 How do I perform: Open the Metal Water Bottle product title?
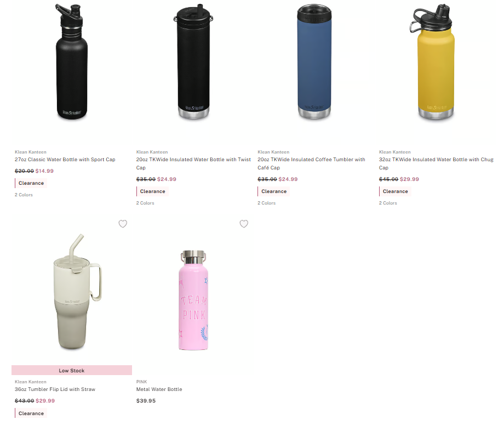(159, 389)
